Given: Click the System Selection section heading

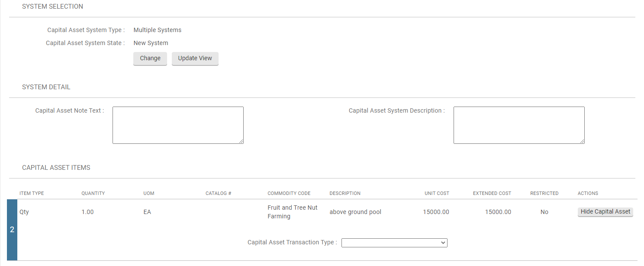Looking at the screenshot, I should (52, 6).
